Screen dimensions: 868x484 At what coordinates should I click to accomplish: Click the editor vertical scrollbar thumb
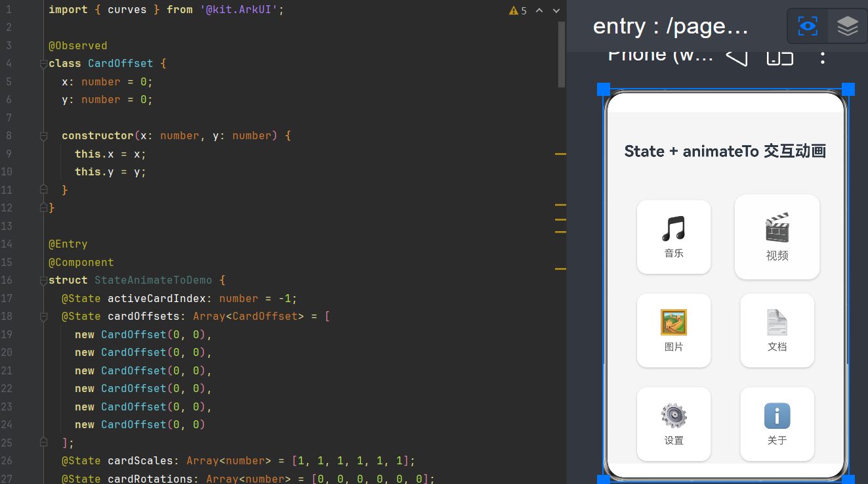coord(562,54)
